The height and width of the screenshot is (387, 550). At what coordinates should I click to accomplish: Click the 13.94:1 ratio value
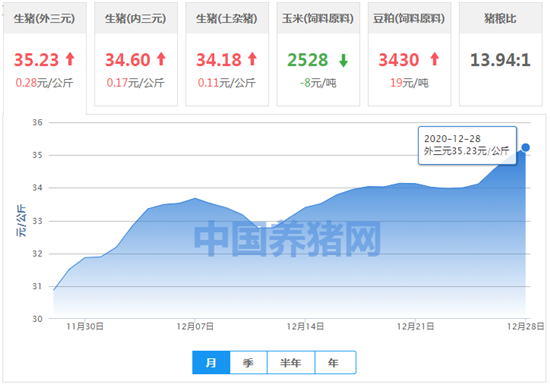[x=500, y=60]
